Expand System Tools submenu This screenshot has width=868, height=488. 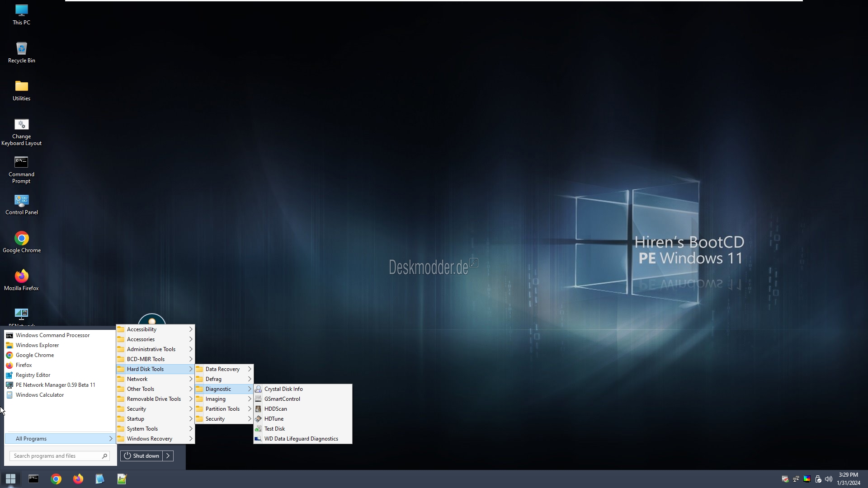(156, 429)
